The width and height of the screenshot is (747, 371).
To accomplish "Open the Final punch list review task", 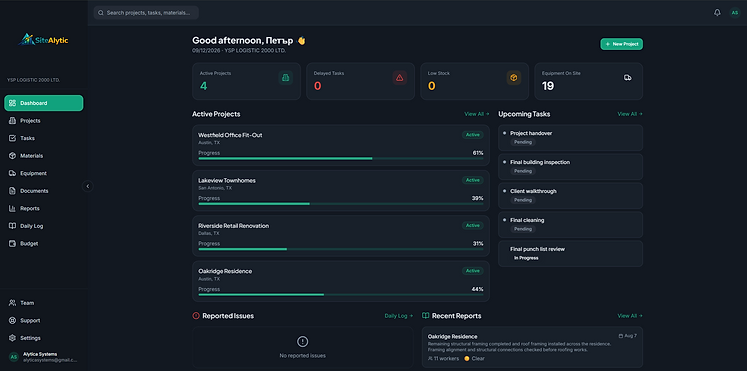I will click(570, 254).
